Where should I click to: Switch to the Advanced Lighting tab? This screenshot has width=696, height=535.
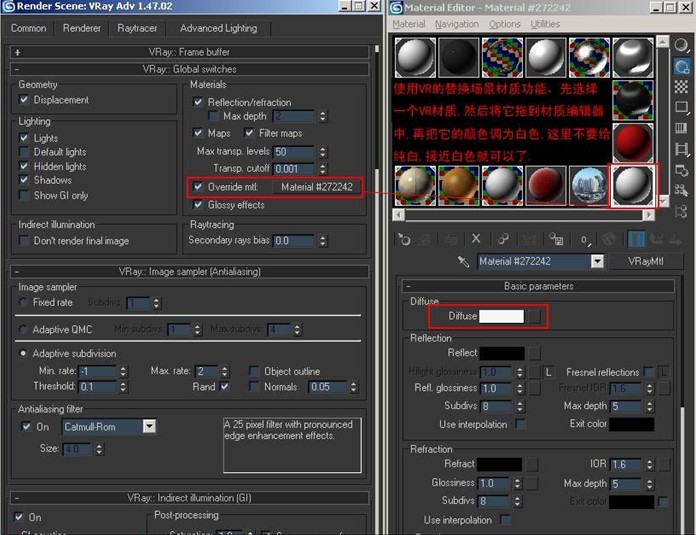(218, 28)
